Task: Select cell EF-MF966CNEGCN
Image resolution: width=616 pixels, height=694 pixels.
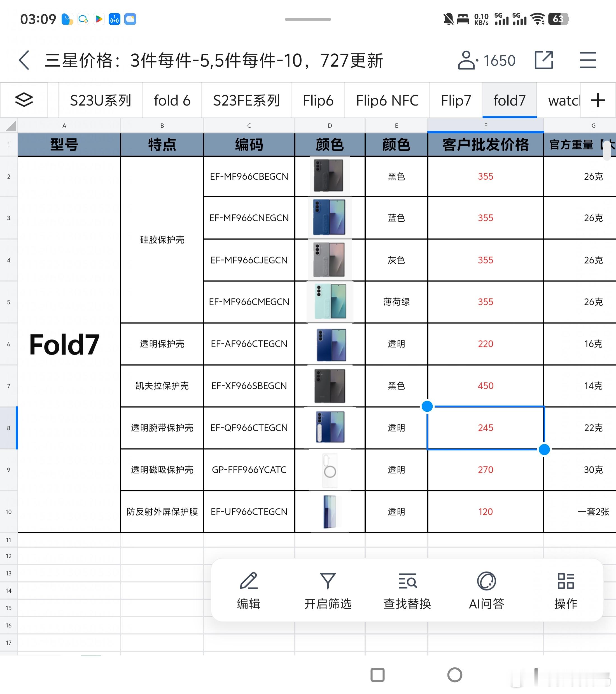Action: click(x=249, y=218)
